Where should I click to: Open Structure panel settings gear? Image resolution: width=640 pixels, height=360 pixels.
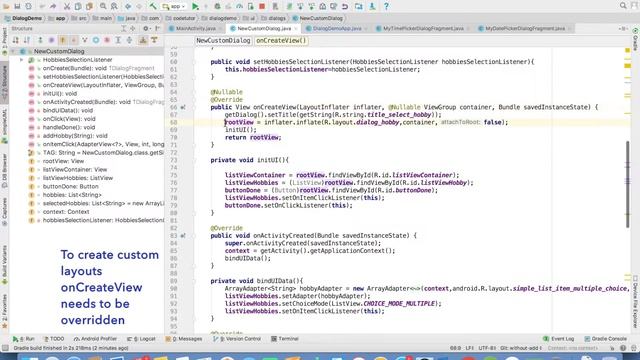[x=146, y=29]
